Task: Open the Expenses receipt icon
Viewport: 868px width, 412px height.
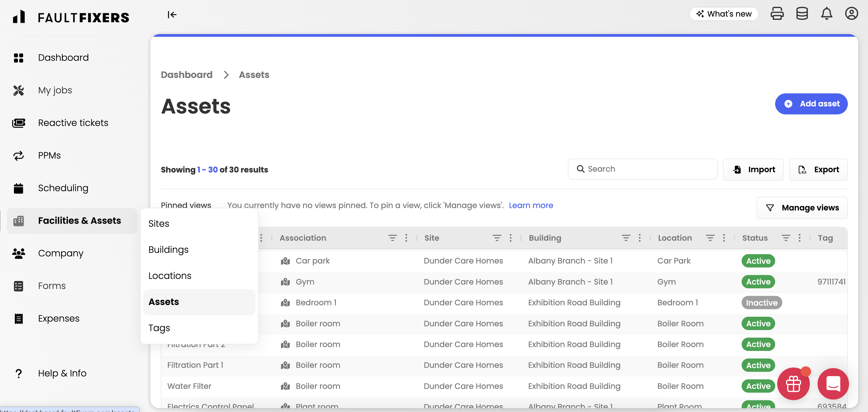Action: [x=18, y=318]
